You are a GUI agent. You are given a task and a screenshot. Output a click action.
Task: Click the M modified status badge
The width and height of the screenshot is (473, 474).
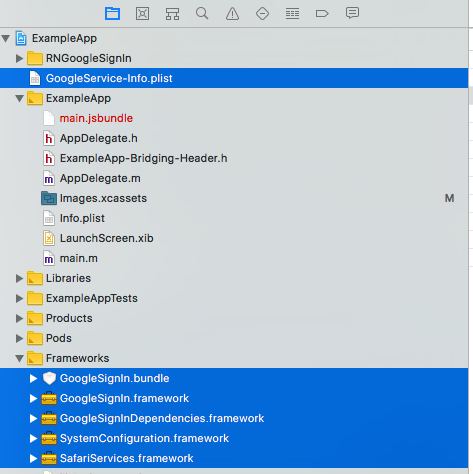click(449, 198)
